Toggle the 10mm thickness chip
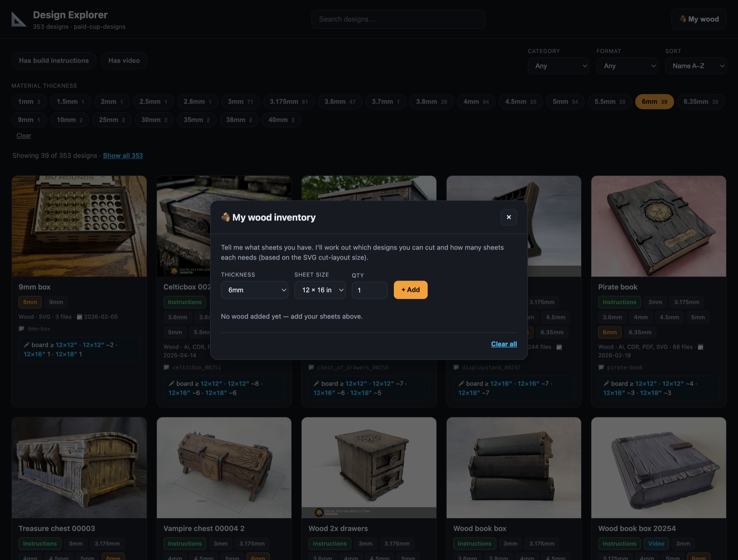The width and height of the screenshot is (738, 560). coord(69,120)
